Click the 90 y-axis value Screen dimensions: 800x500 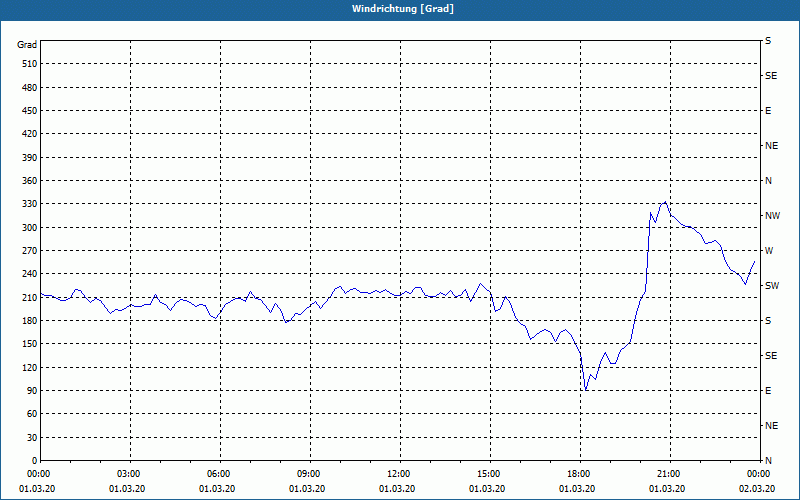(32, 391)
